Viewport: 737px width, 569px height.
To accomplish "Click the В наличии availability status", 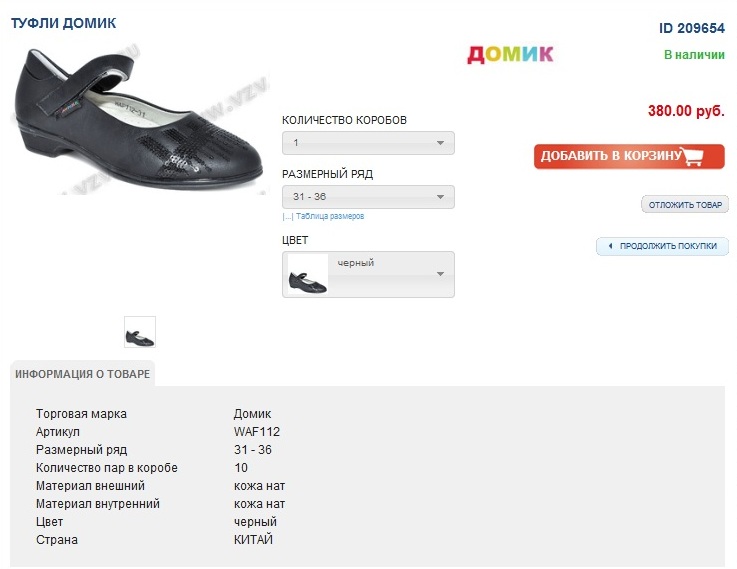I will point(694,55).
